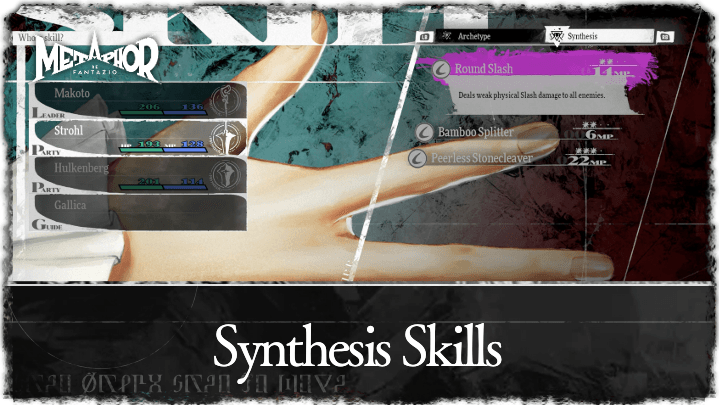720x405 pixels.
Task: Click the Synthesis tab emblem icon
Action: coord(557,36)
